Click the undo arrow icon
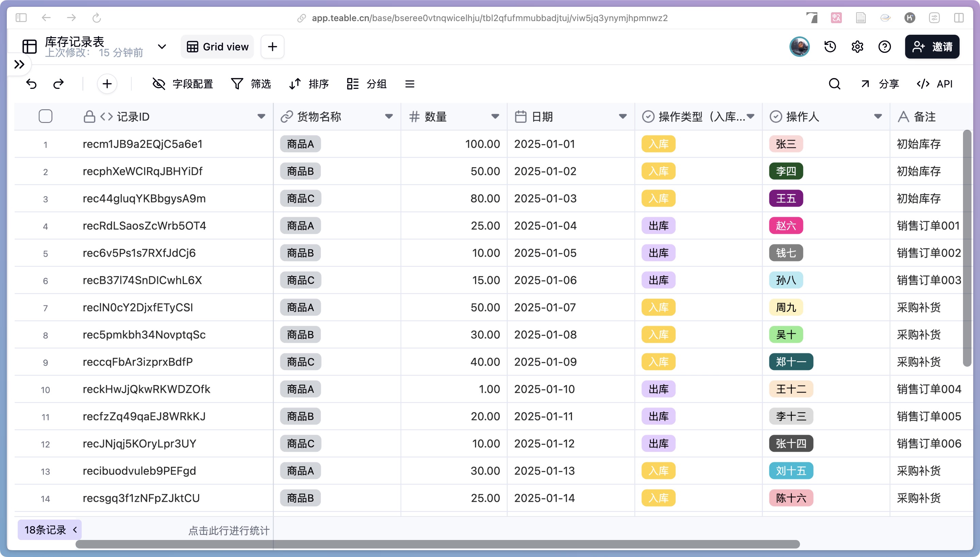This screenshot has width=980, height=557. (x=31, y=84)
